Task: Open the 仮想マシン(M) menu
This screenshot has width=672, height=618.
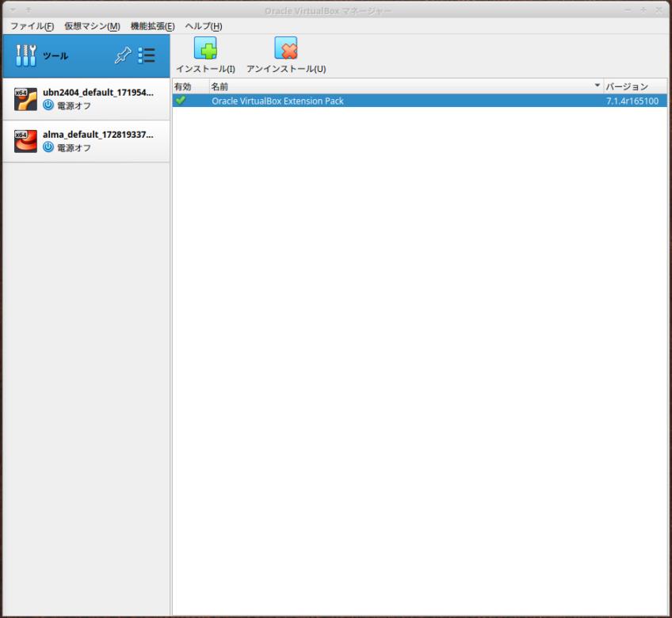Action: pyautogui.click(x=92, y=26)
